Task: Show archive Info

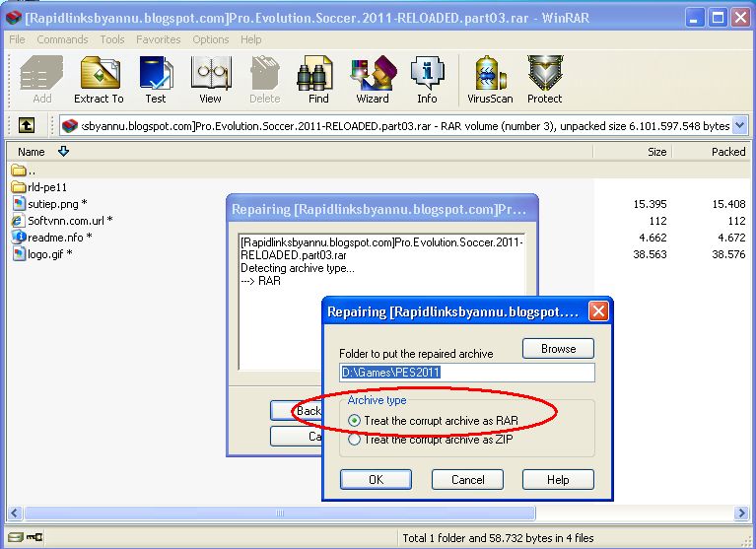Action: [427, 79]
